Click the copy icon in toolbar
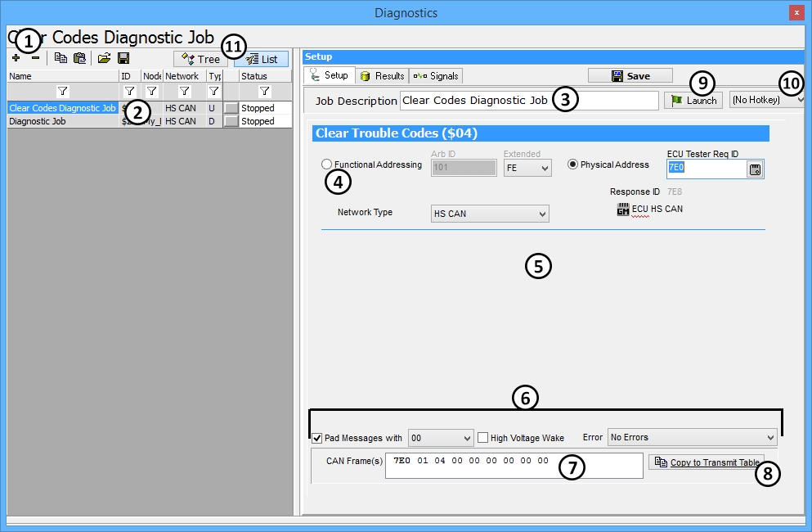Viewport: 812px width, 532px height. pos(61,58)
